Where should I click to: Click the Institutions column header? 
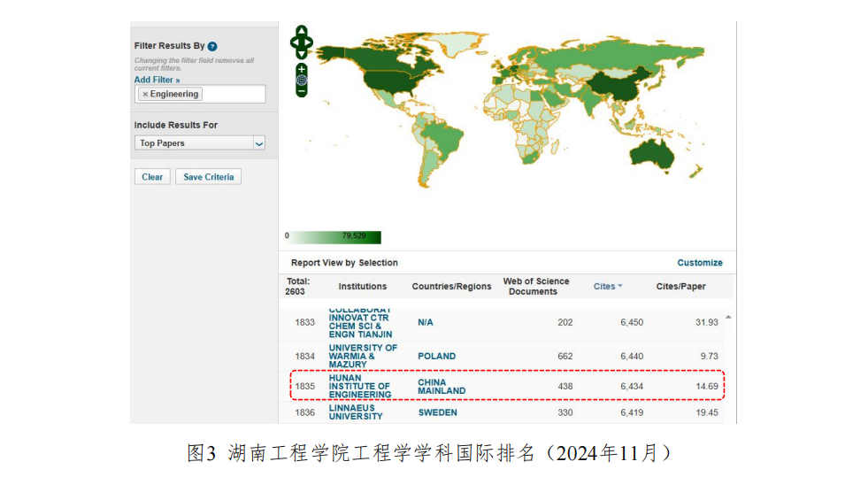click(363, 286)
